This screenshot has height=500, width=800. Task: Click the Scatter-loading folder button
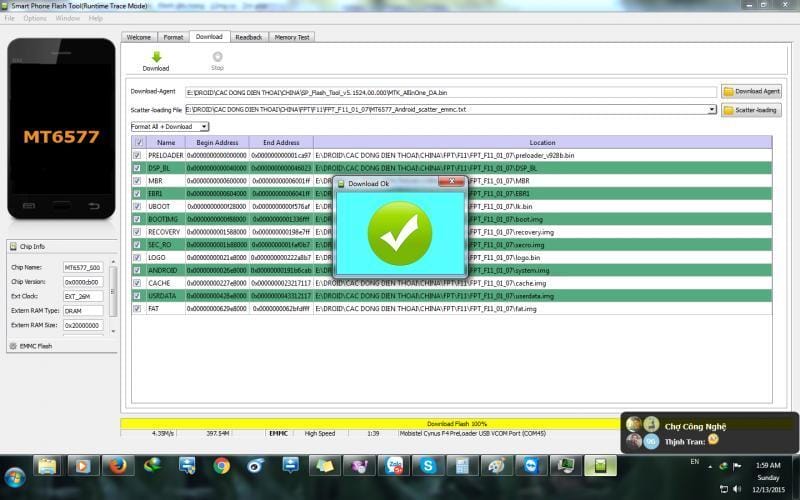coord(751,110)
